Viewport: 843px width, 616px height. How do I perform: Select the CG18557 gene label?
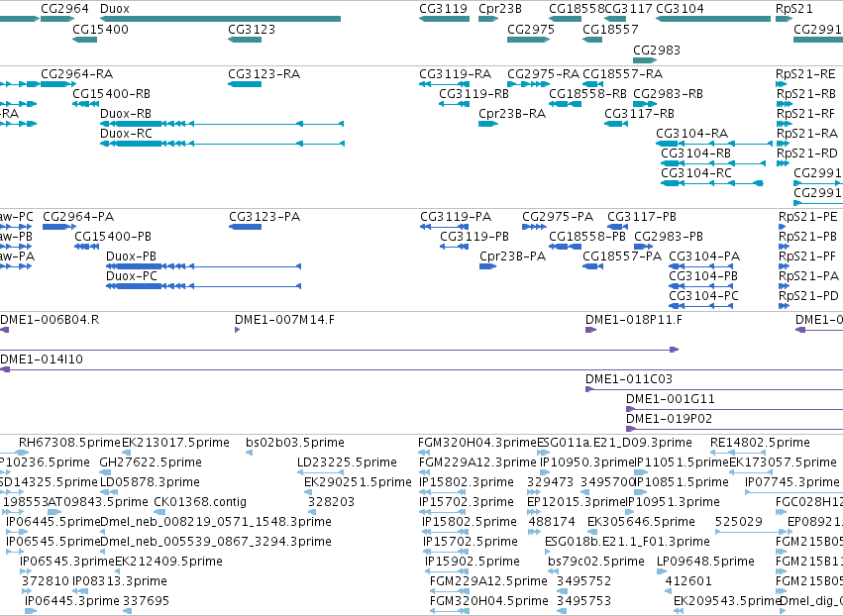610,29
